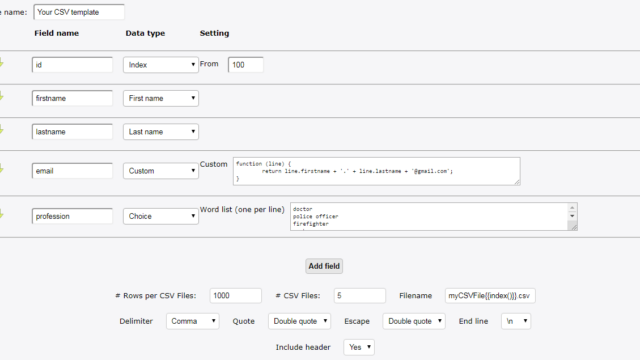
Task: Click the green arrow icon on the profession row
Action: coord(1,214)
